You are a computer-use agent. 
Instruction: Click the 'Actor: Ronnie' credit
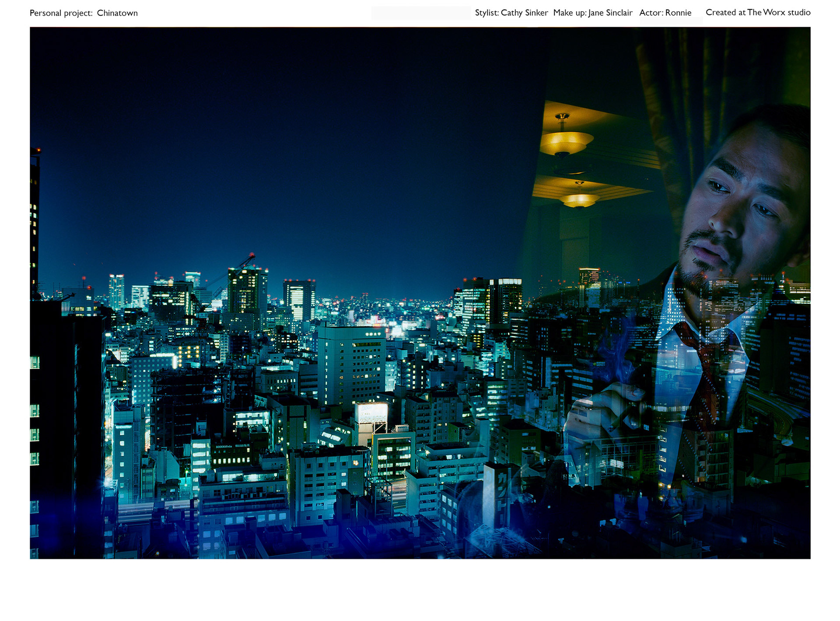[x=665, y=13]
